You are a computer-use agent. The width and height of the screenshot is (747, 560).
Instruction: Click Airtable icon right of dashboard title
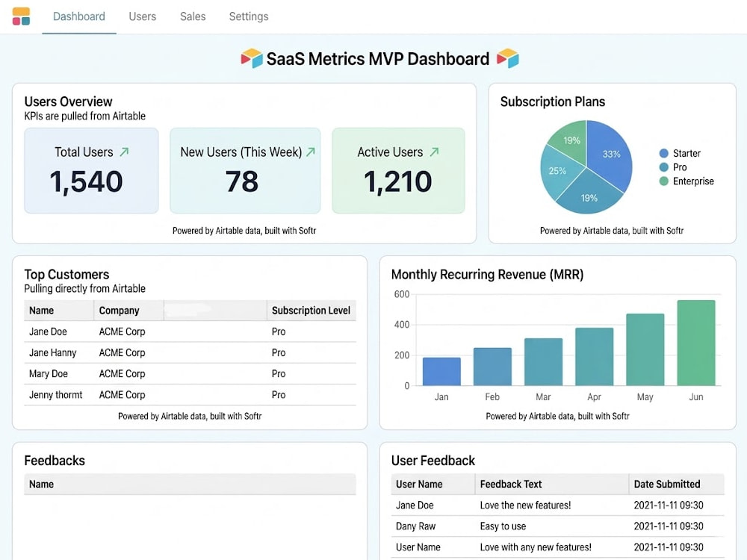coord(508,58)
